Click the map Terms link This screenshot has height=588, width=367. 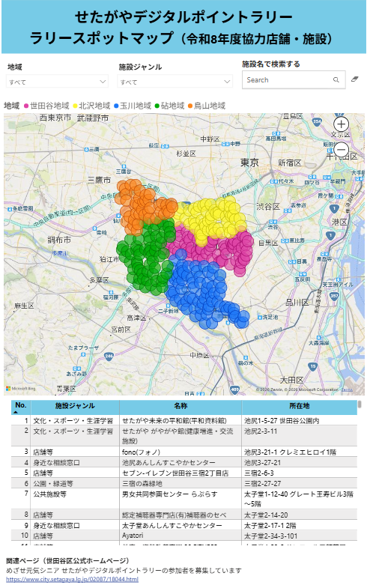click(x=347, y=390)
